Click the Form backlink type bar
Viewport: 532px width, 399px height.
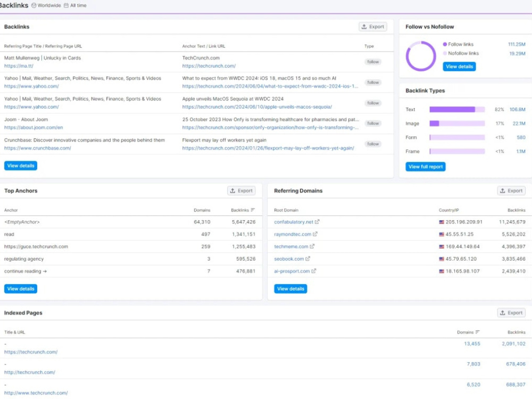pos(457,137)
